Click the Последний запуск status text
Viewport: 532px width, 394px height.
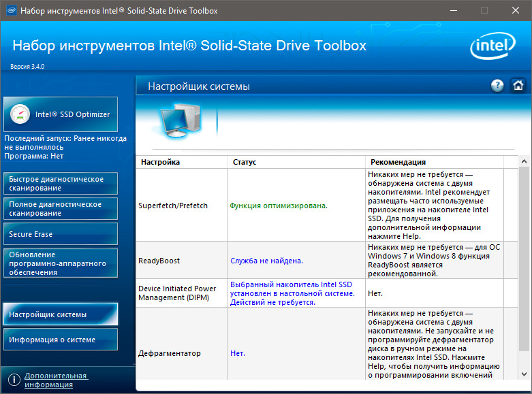65,143
